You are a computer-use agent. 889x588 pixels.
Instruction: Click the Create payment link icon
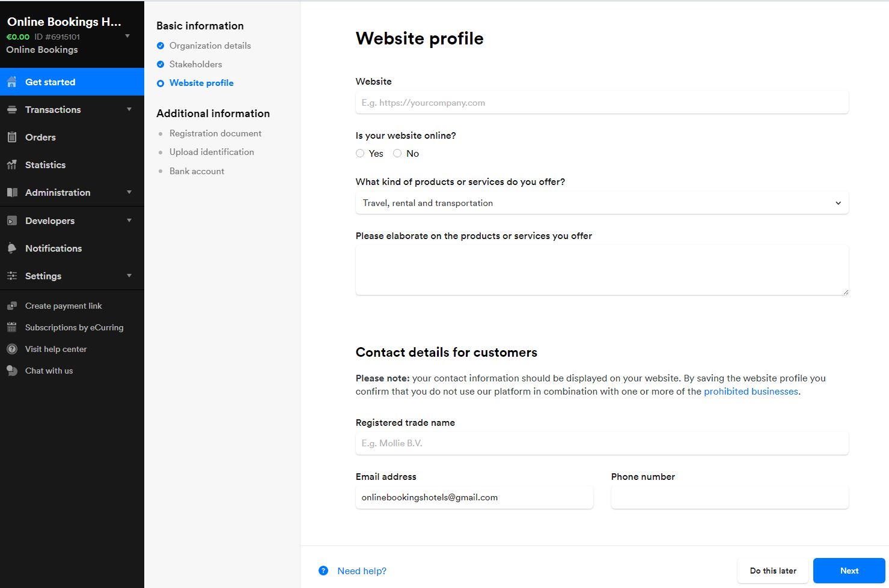click(x=12, y=306)
